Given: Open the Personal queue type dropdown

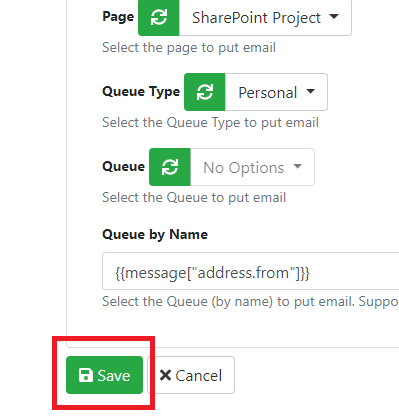Looking at the screenshot, I should tap(276, 92).
